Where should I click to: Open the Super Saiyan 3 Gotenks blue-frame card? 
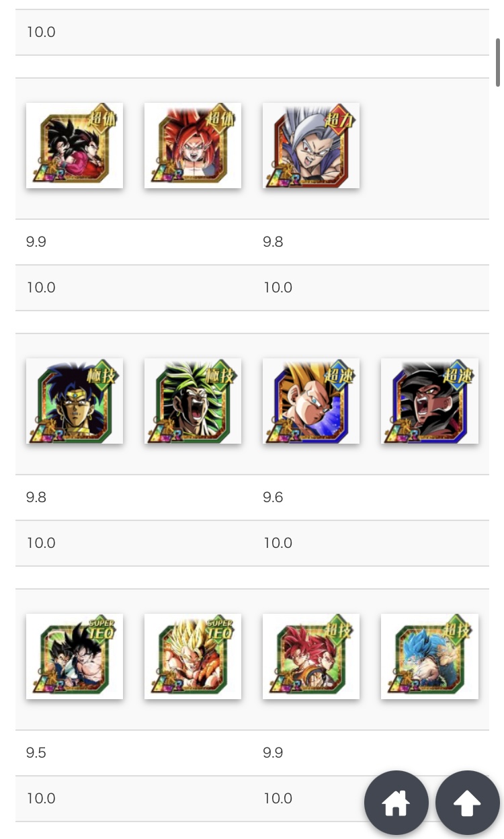pos(311,401)
